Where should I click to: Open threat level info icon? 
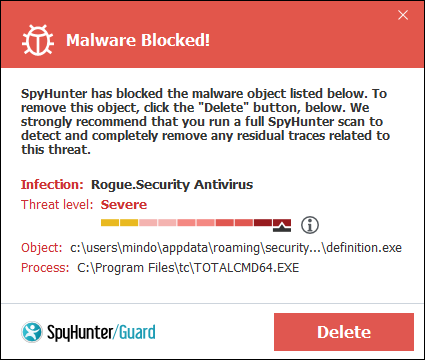pyautogui.click(x=310, y=225)
